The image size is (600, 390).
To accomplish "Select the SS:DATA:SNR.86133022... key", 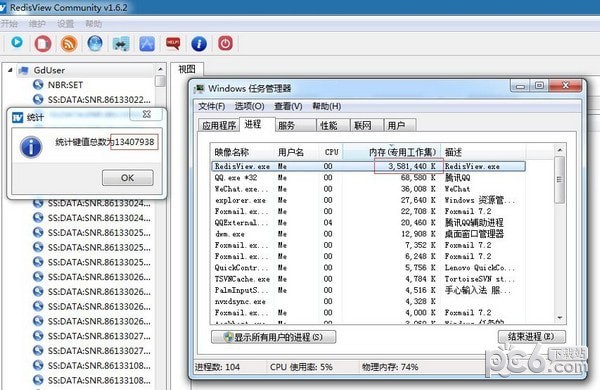I will (x=99, y=100).
